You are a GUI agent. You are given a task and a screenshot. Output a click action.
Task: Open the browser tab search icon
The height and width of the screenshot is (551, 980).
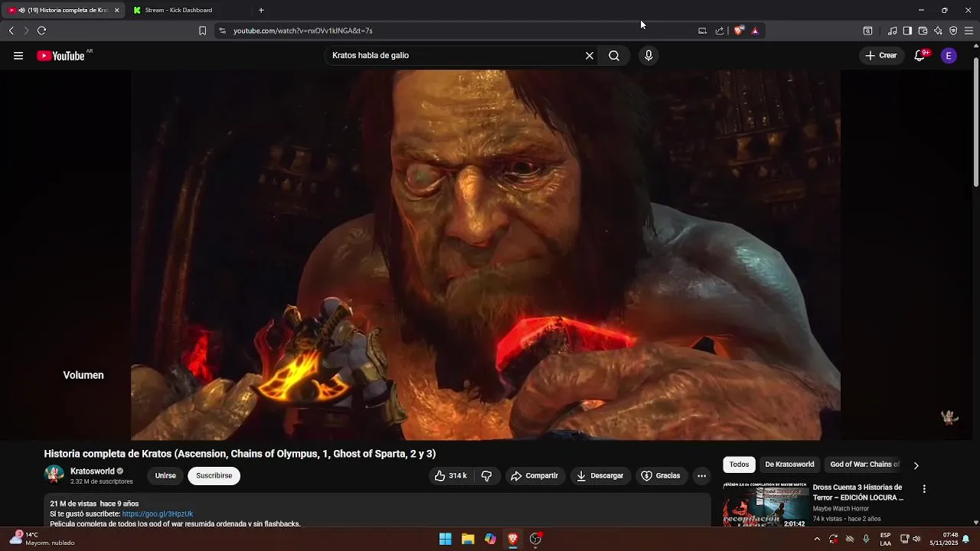click(867, 31)
